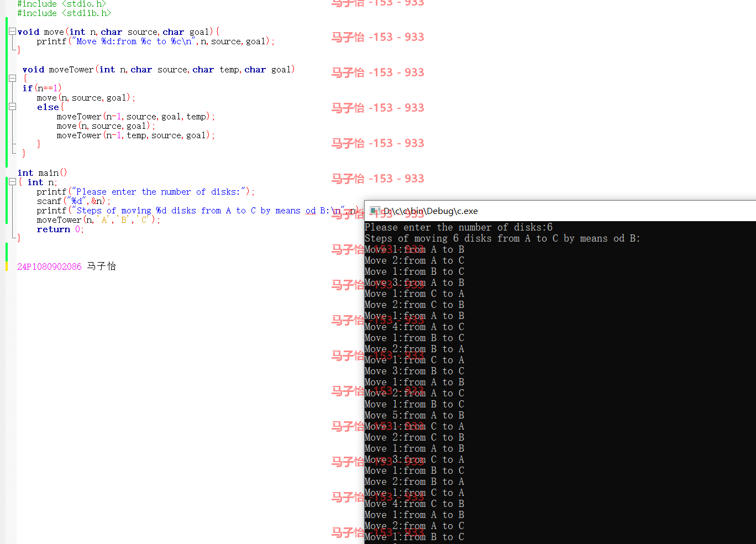756x544 pixels.
Task: Click console line "Move 4:from C to B"
Action: coord(414,504)
